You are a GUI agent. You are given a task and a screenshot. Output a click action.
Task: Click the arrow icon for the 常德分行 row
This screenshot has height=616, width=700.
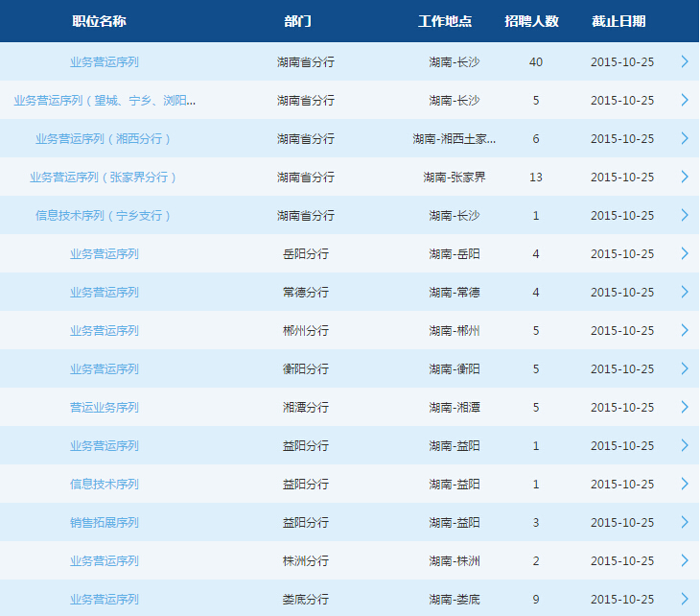(x=685, y=292)
